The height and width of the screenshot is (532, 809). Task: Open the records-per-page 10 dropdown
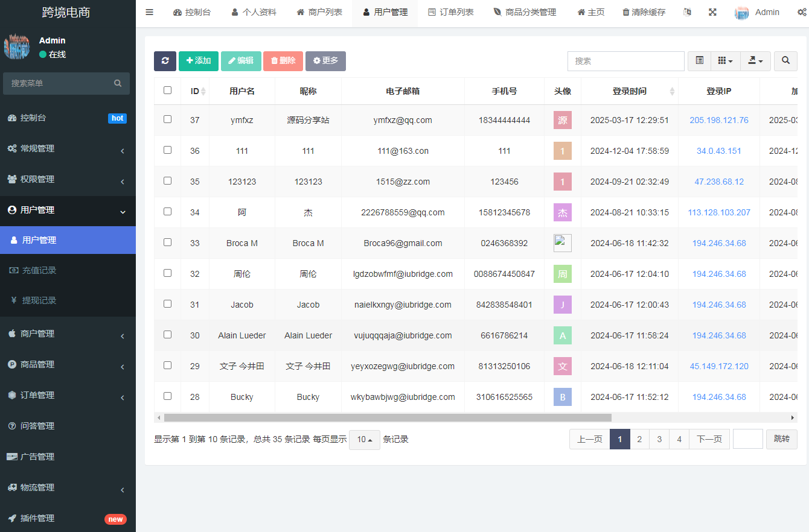pos(364,440)
